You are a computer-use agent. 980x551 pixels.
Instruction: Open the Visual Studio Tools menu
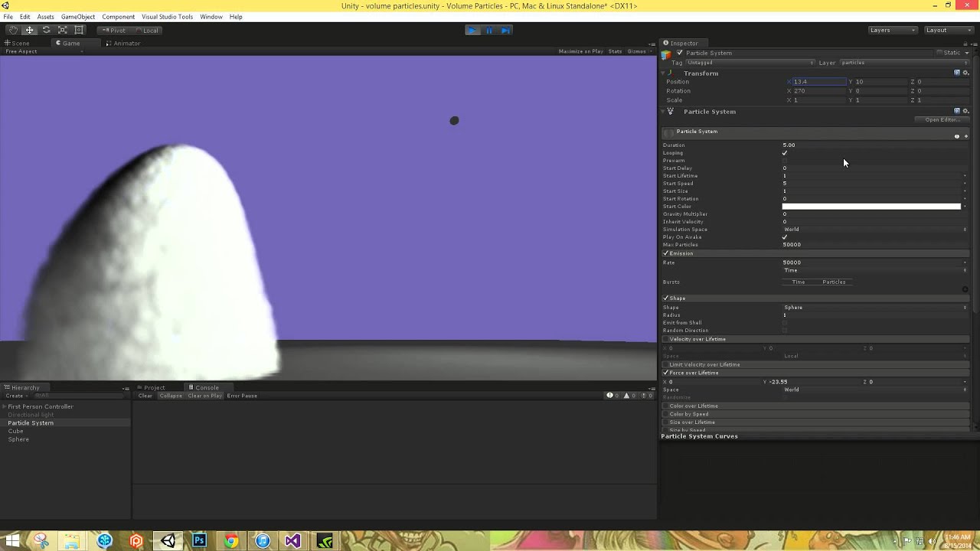click(x=167, y=17)
